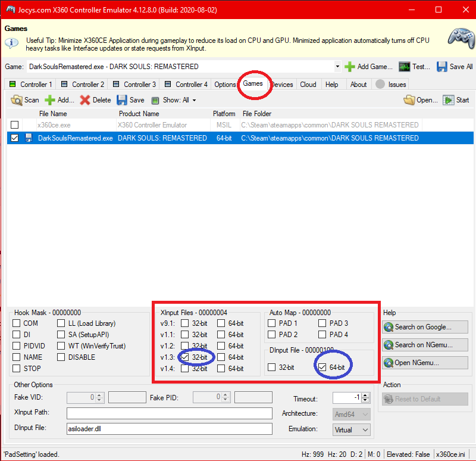Uncheck the DInput File 64-bit checkbox
Viewport: 476px width, 461px height.
point(322,367)
